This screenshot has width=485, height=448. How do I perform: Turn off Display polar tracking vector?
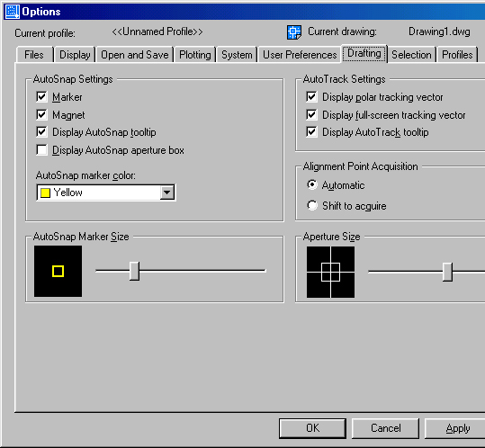(311, 97)
